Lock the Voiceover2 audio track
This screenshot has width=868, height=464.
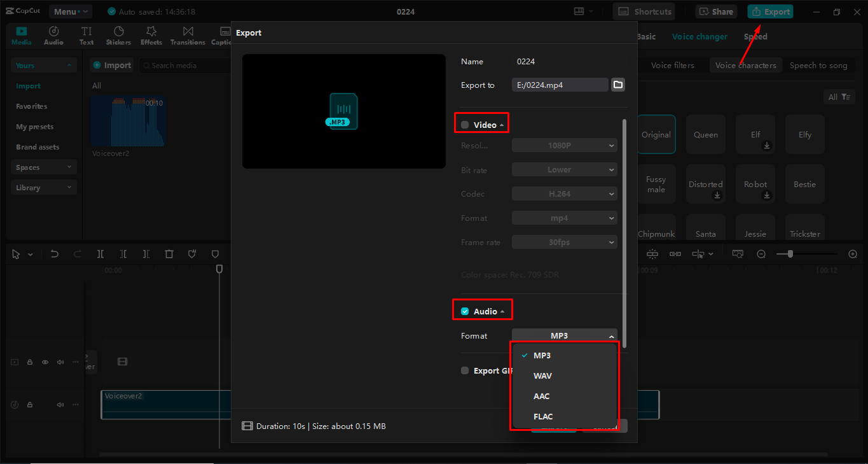tap(30, 405)
